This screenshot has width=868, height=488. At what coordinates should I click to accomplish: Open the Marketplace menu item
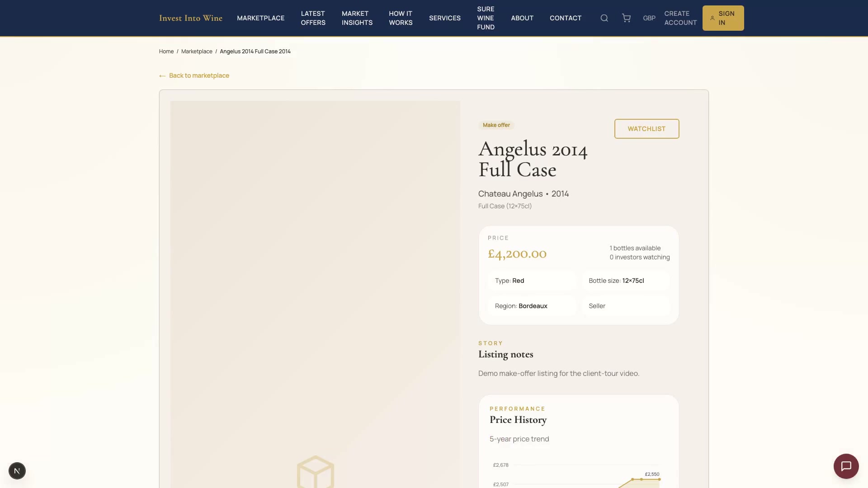[261, 18]
